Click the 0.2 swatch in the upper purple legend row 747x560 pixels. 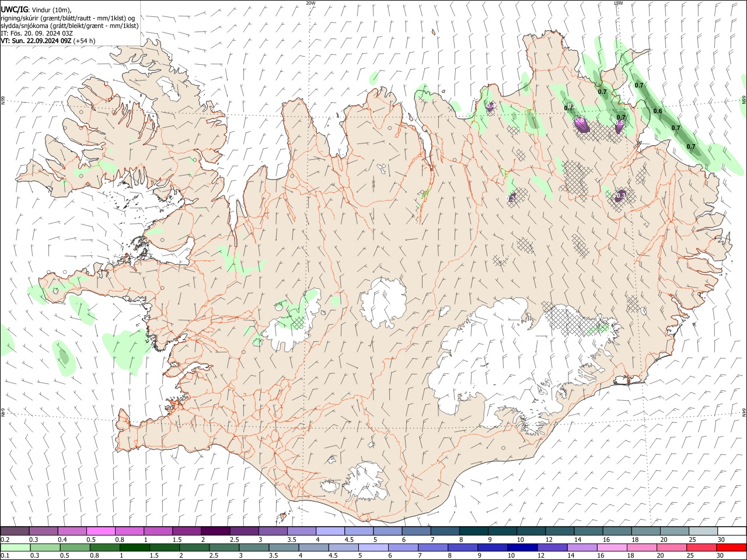(15, 531)
